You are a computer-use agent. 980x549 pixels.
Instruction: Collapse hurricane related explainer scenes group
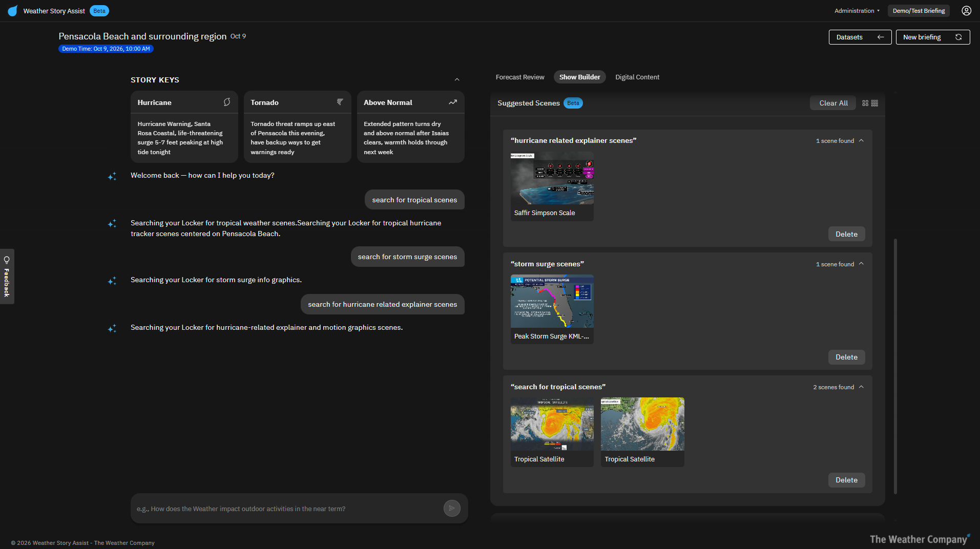click(861, 140)
